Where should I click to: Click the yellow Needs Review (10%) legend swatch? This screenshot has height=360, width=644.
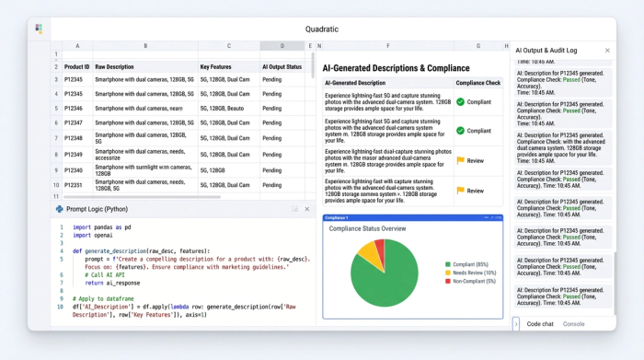(448, 273)
